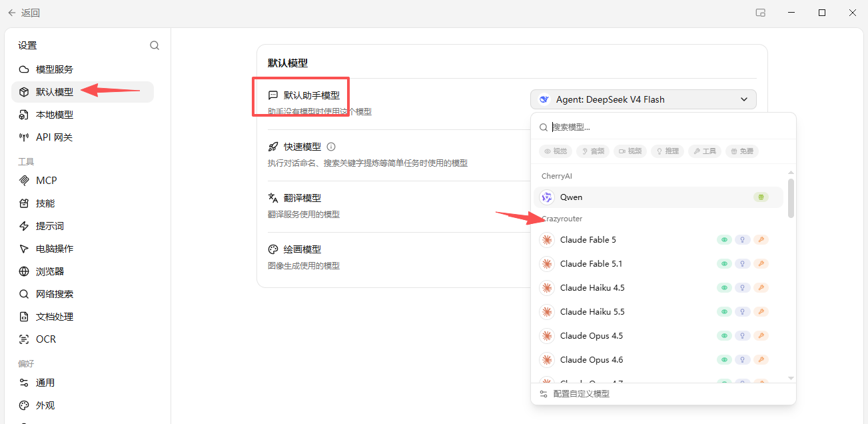This screenshot has width=868, height=424.
Task: Open the settings search magnifier
Action: (155, 45)
